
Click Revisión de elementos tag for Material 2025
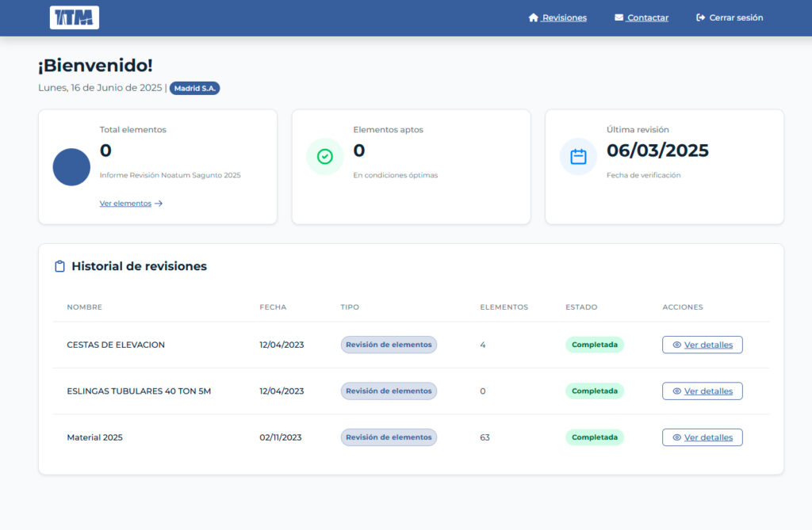click(x=389, y=437)
